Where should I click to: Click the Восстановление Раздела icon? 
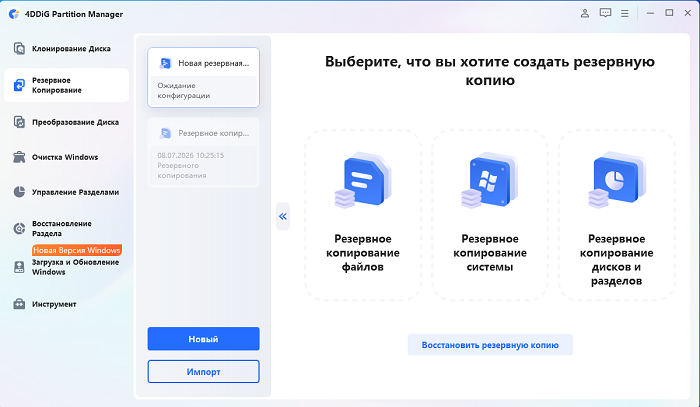pos(19,228)
